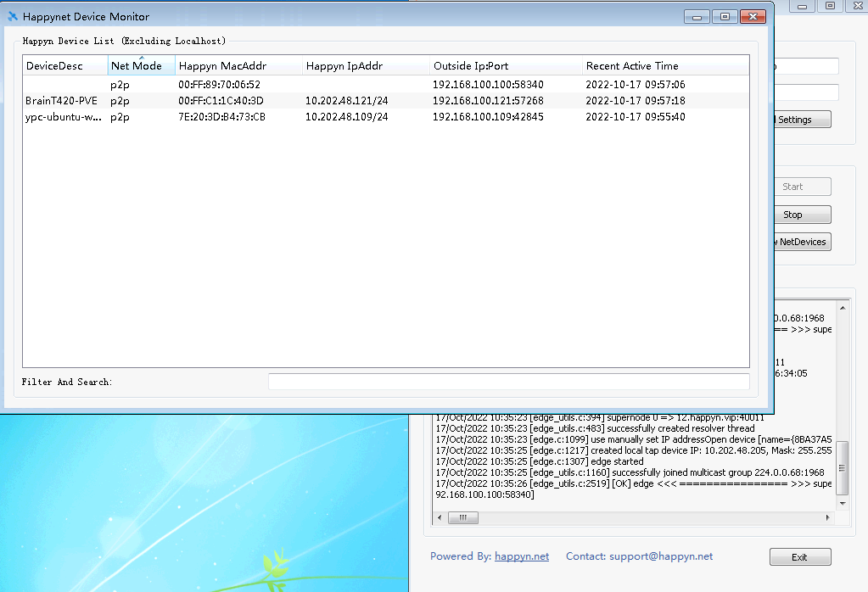Sort by DeviceDesc column header
The width and height of the screenshot is (868, 592).
(65, 65)
